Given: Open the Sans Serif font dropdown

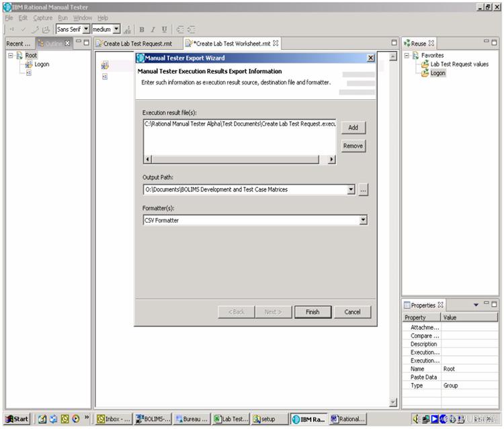Looking at the screenshot, I should point(86,30).
